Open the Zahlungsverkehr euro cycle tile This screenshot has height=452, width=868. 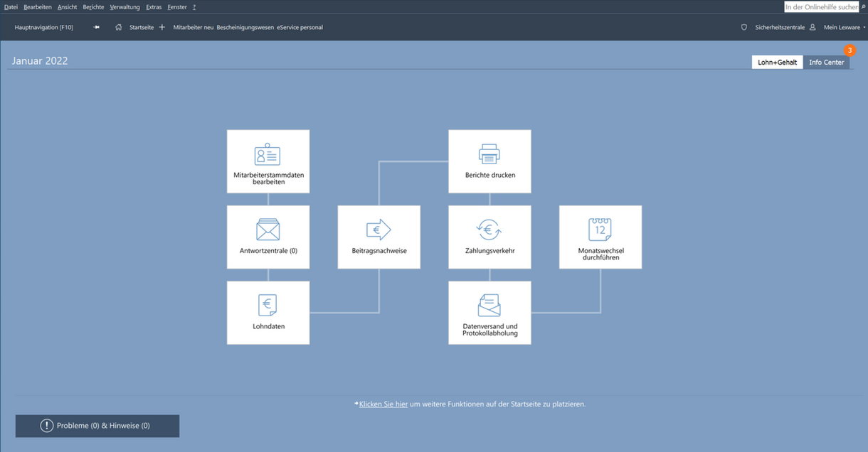(489, 237)
